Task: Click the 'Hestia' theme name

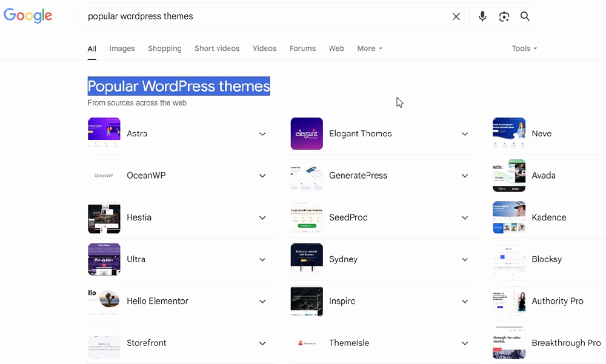Action: point(139,217)
